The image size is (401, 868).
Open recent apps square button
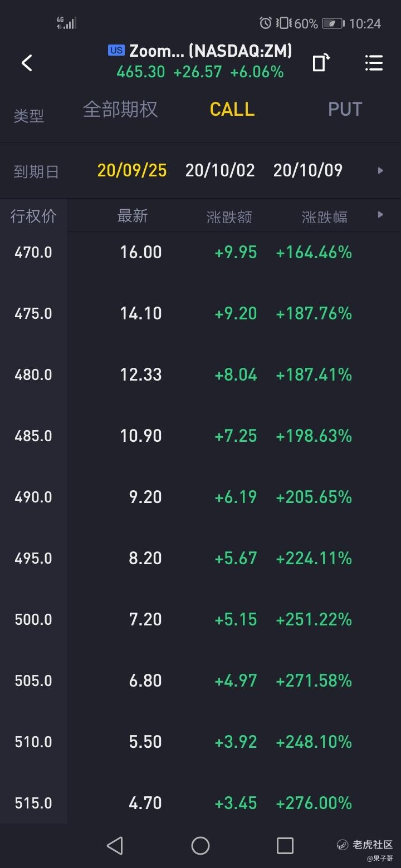click(x=285, y=846)
